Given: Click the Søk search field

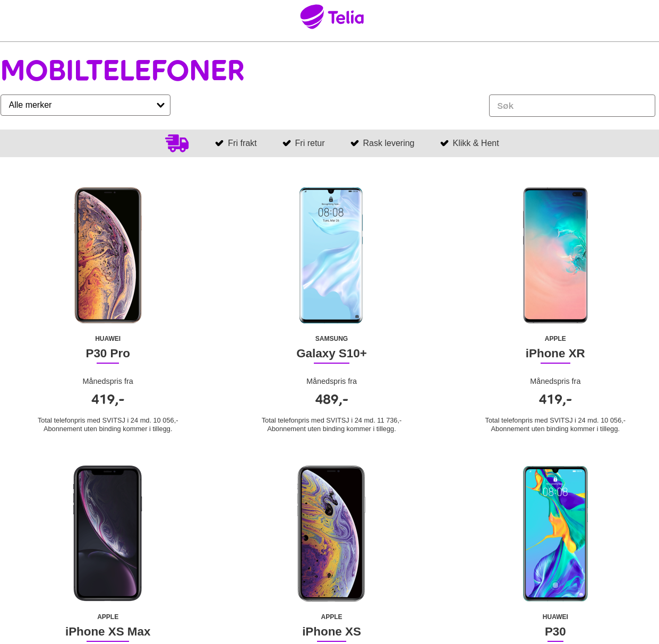Looking at the screenshot, I should 572,106.
